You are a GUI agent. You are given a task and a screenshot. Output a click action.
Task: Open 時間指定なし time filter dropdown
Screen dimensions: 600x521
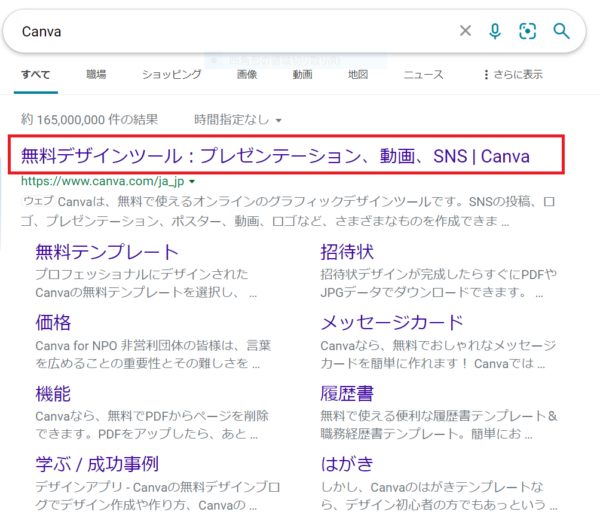pyautogui.click(x=238, y=120)
